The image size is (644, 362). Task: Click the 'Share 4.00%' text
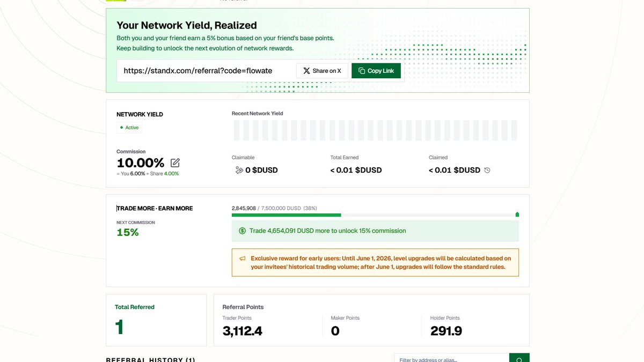click(x=164, y=174)
